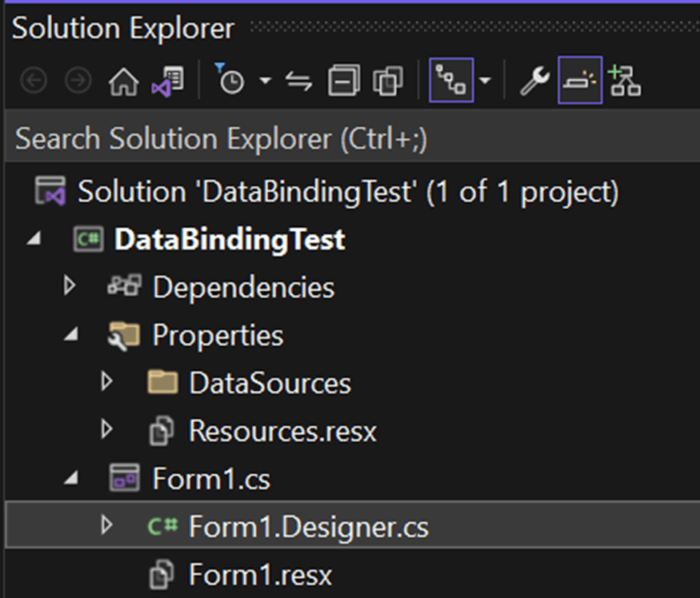
Task: Expand the Dependencies node
Action: pyautogui.click(x=70, y=287)
